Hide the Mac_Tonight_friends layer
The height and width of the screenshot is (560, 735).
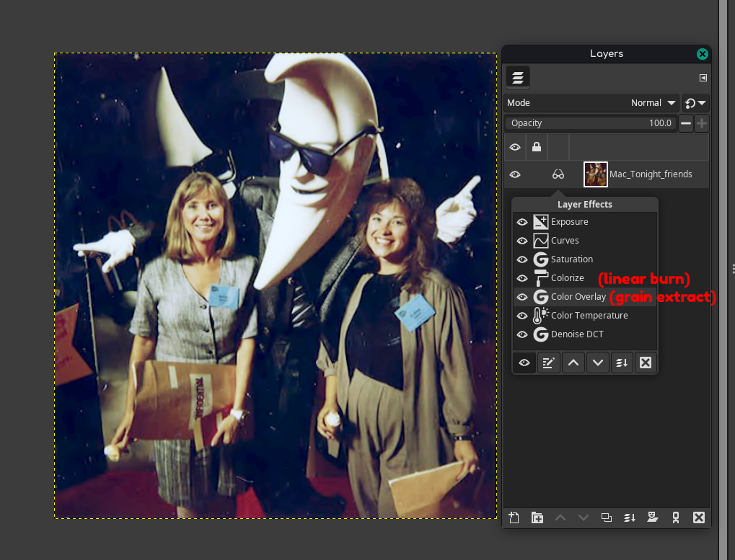point(515,174)
